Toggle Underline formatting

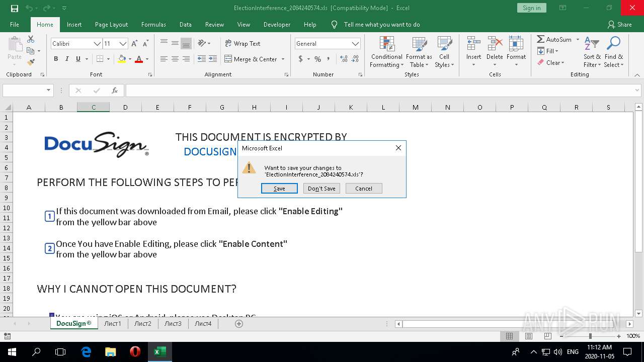pos(78,59)
